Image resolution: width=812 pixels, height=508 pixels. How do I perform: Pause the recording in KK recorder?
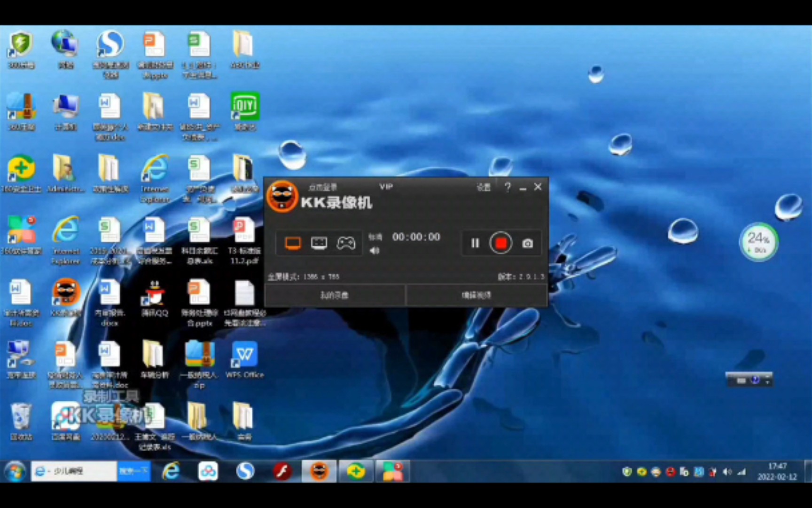click(475, 243)
